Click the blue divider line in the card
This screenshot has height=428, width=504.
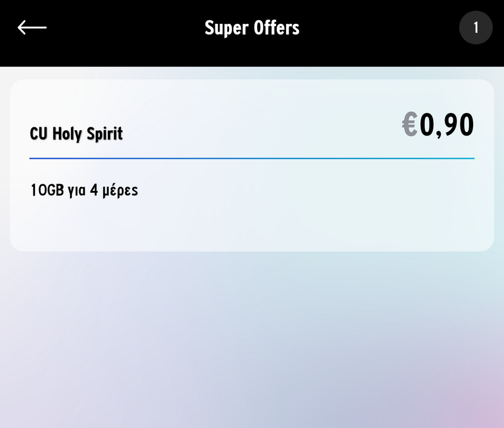click(x=252, y=159)
